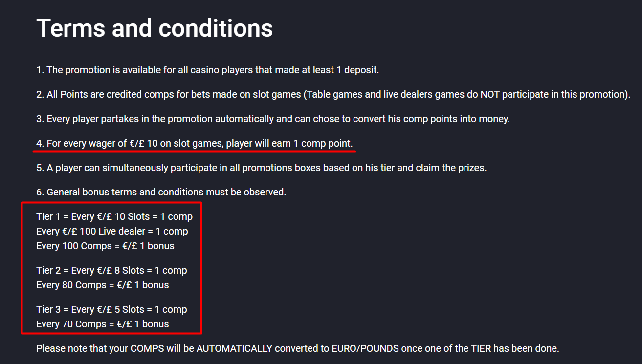This screenshot has width=642, height=364.
Task: Click the "Every 100 Comps = €/£ 1 bonus" line
Action: pyautogui.click(x=105, y=246)
